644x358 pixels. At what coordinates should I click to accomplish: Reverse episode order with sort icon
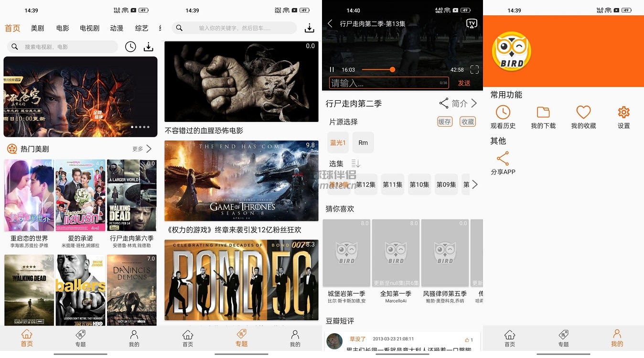[355, 164]
